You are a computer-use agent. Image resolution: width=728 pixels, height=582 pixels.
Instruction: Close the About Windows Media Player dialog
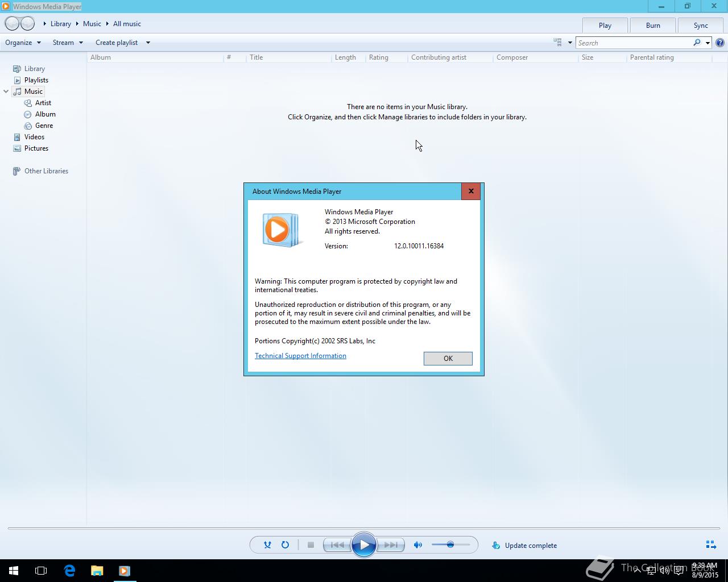(471, 191)
